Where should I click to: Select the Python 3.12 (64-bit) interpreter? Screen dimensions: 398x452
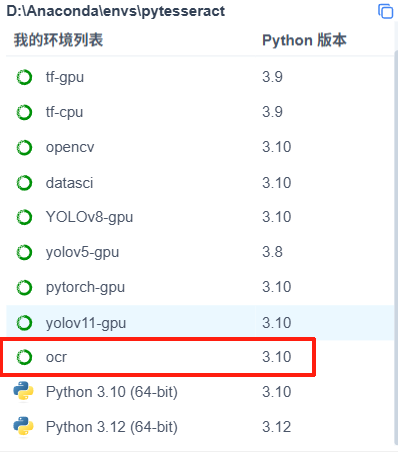[x=200, y=427]
